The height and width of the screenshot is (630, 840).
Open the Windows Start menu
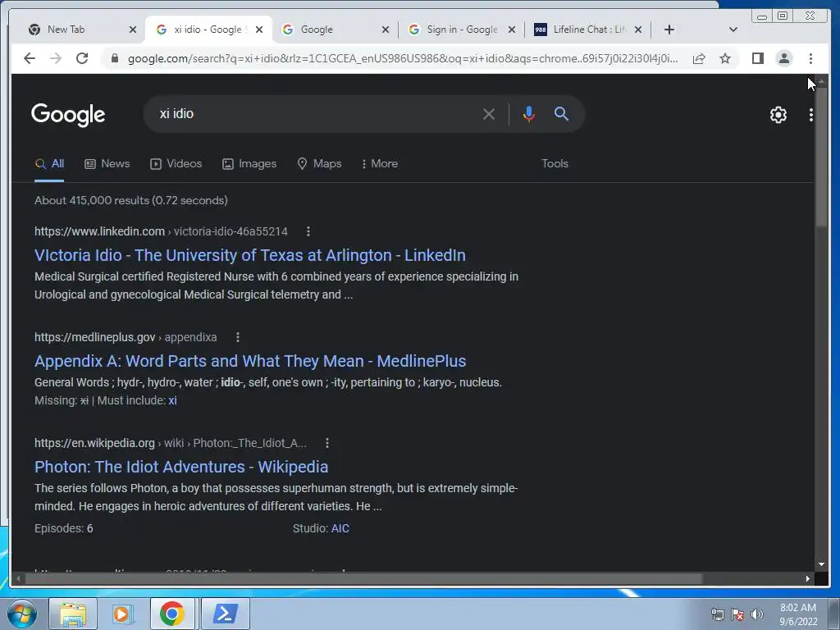(x=21, y=614)
